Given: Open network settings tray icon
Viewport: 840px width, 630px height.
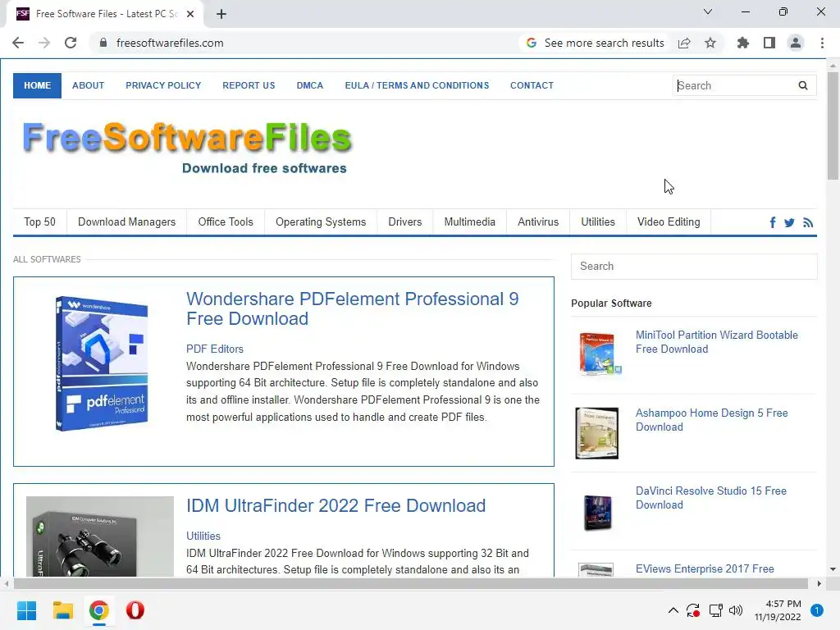Looking at the screenshot, I should [715, 610].
